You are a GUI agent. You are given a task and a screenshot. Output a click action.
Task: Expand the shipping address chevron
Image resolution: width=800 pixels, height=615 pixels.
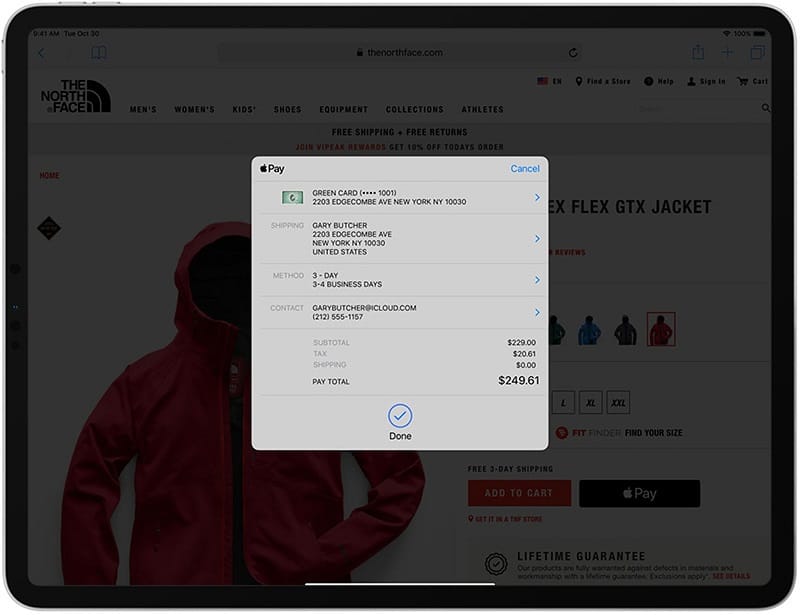[x=537, y=239]
